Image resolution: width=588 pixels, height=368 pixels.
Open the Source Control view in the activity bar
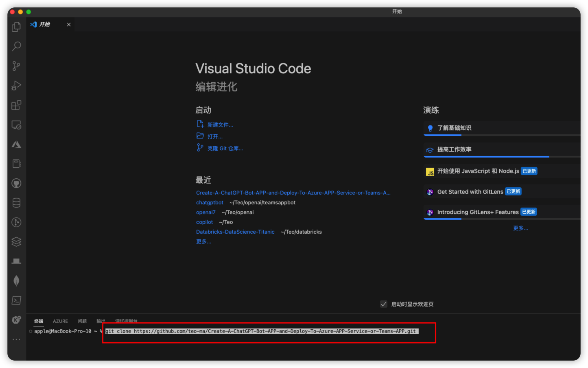(16, 66)
